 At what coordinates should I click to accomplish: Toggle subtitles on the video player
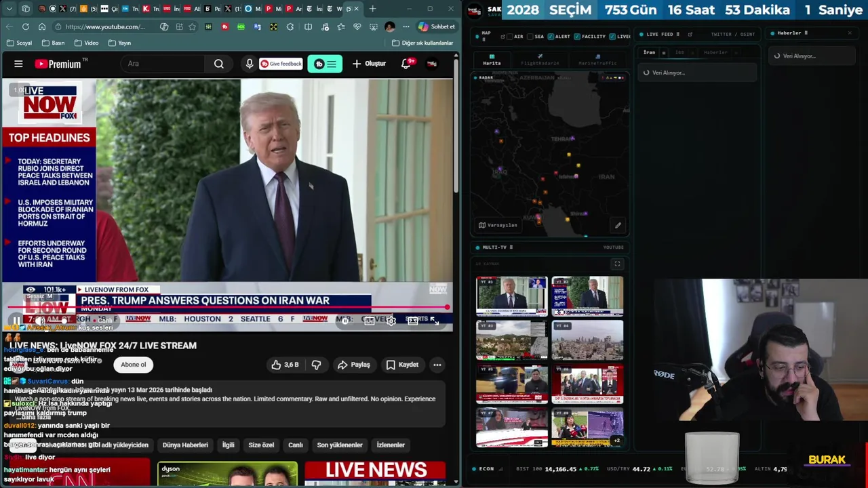point(369,321)
